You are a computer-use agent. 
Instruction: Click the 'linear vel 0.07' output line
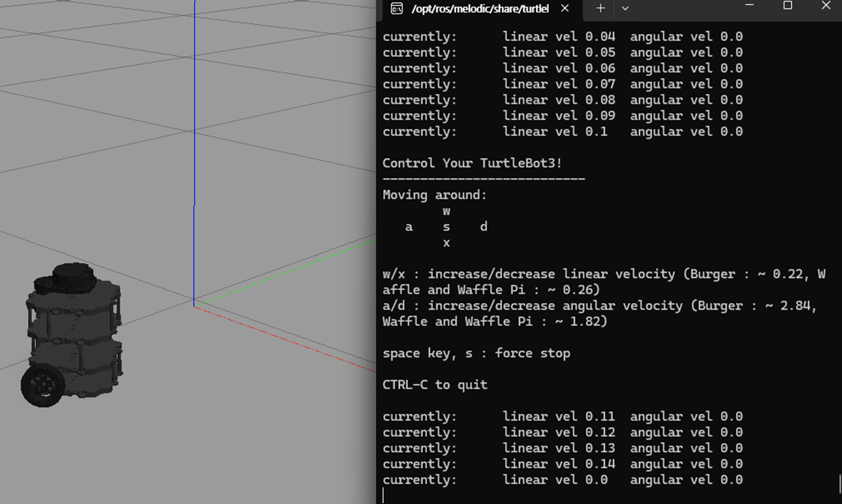coord(562,84)
